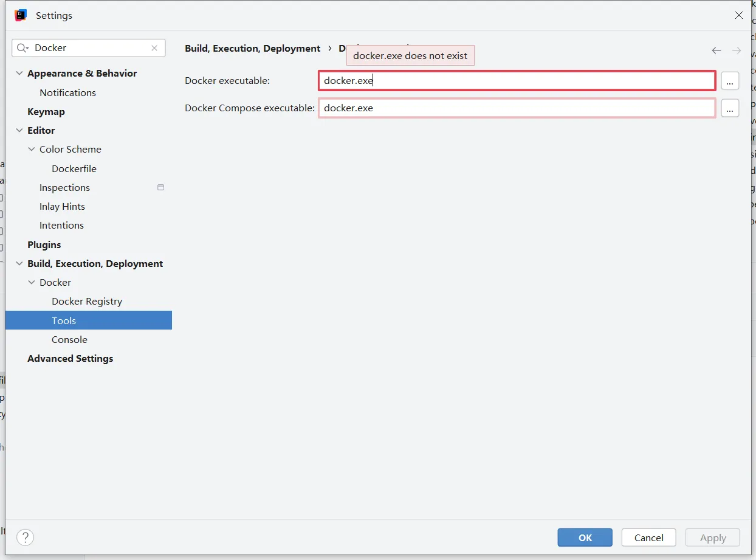Clear the Docker search text

click(154, 48)
